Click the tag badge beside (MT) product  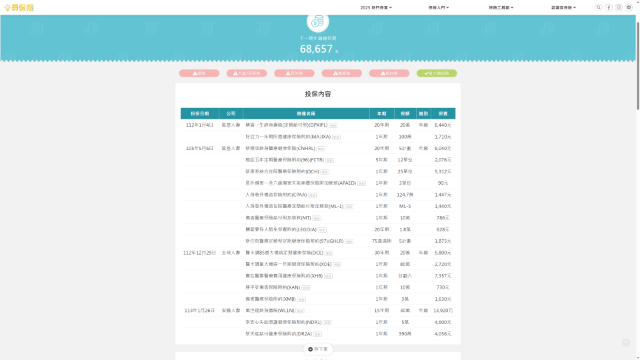(317, 218)
